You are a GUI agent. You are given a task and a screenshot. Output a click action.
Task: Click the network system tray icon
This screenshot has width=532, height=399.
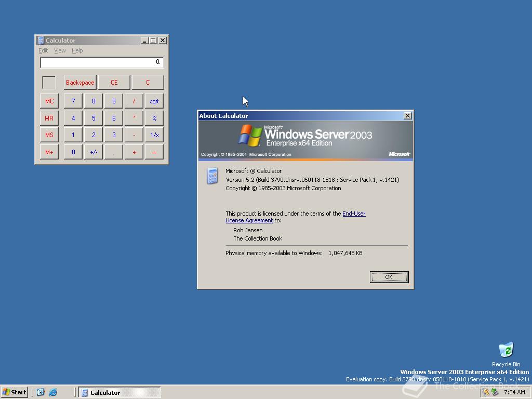[x=495, y=393]
